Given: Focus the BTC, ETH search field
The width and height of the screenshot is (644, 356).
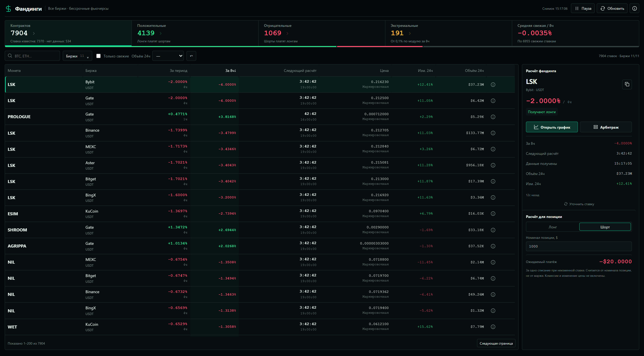Looking at the screenshot, I should (x=32, y=56).
